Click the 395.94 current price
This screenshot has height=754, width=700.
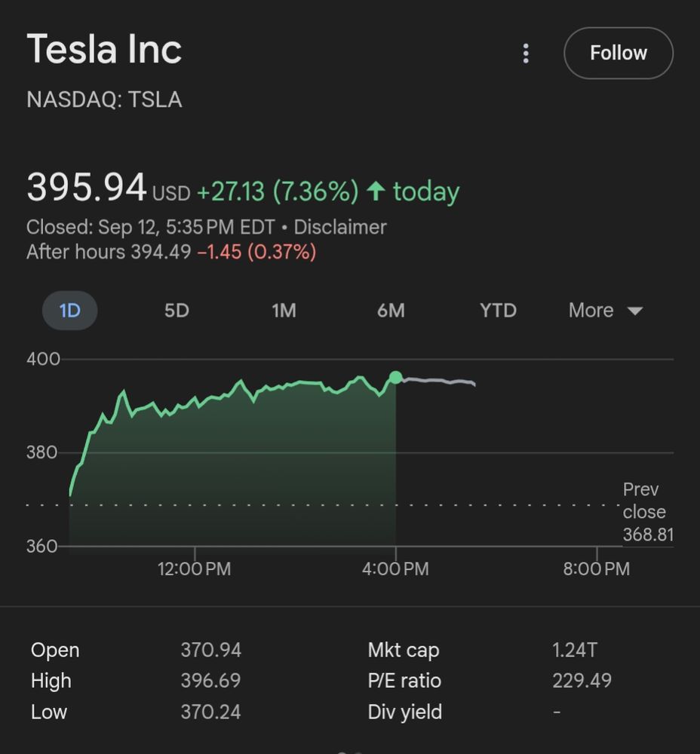86,188
